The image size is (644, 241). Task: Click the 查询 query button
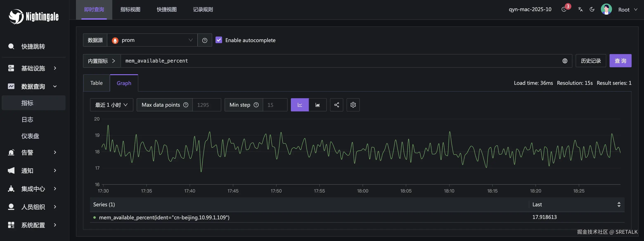pyautogui.click(x=620, y=61)
